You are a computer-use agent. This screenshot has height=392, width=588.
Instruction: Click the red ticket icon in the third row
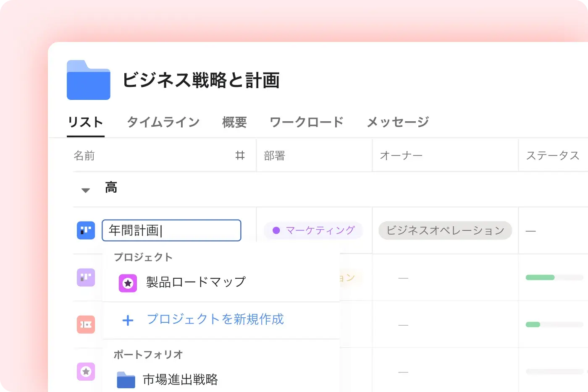point(86,324)
